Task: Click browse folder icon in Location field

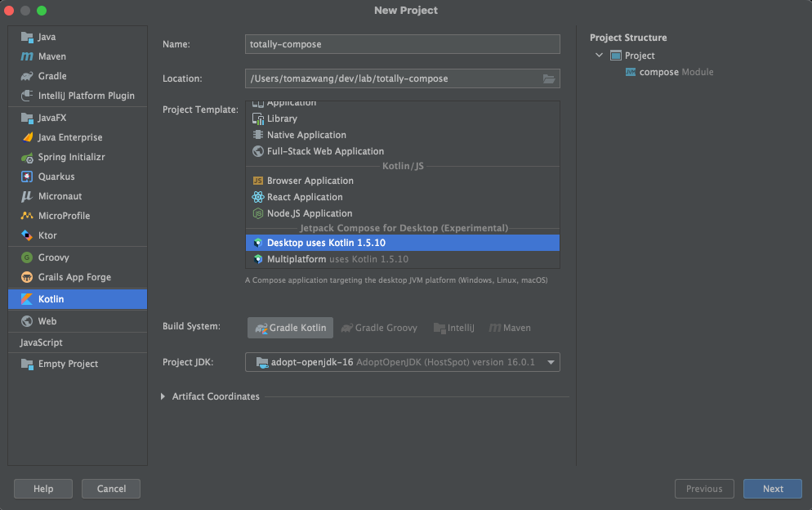Action: coord(549,78)
